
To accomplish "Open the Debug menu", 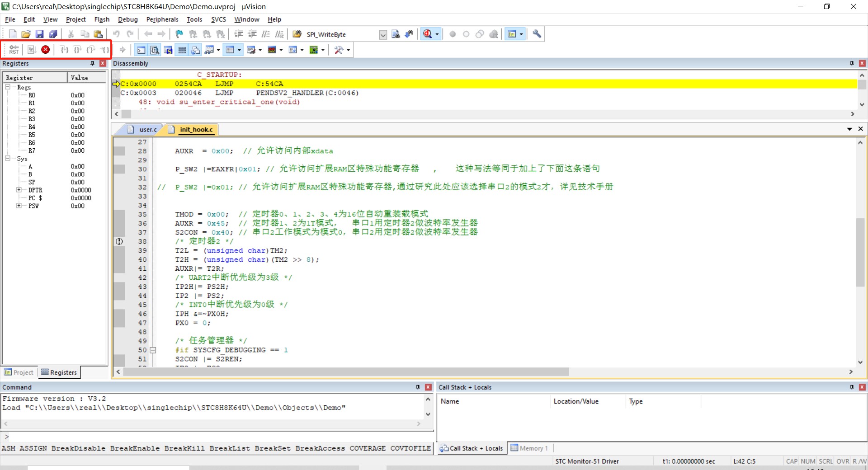I will pyautogui.click(x=127, y=19).
